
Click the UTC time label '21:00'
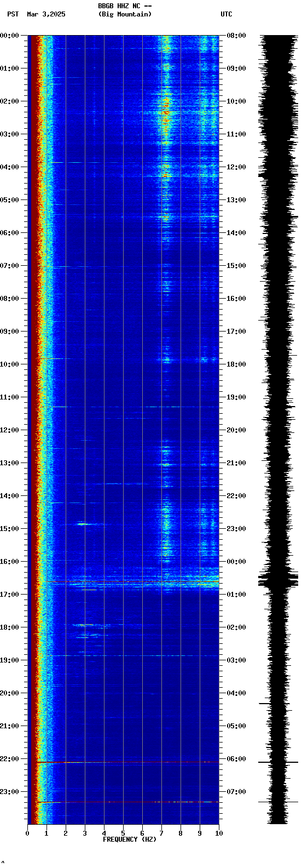click(x=236, y=463)
